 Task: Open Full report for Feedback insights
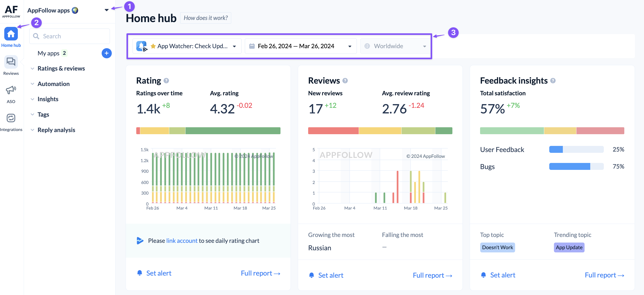click(x=604, y=275)
